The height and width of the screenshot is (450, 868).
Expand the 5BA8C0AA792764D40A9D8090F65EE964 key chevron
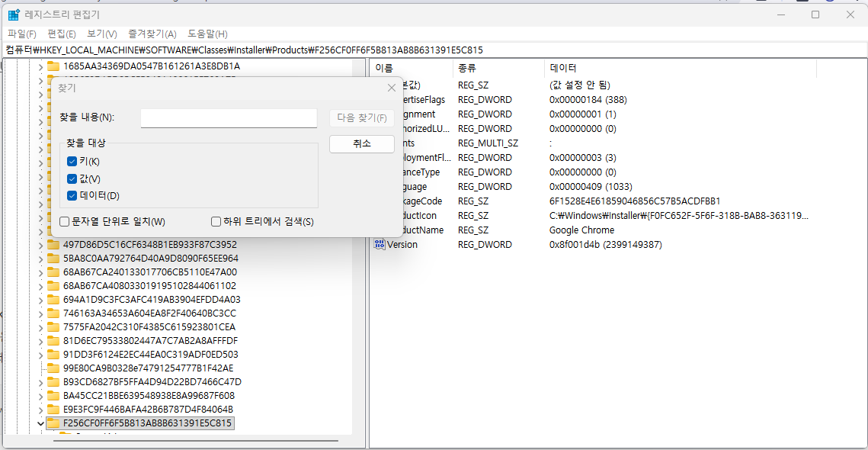point(40,259)
